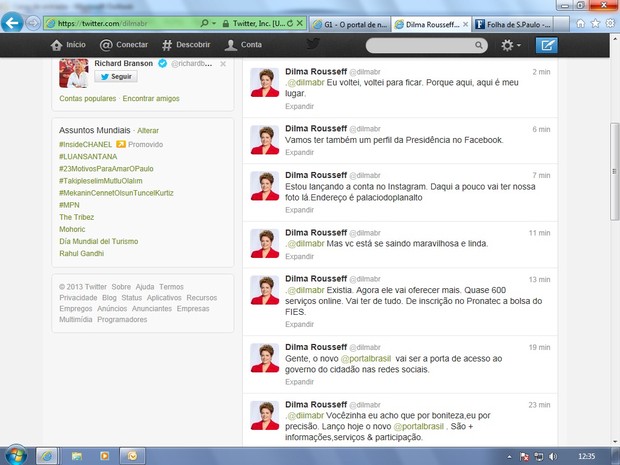Open the Conta profile menu
Screen dimensions: 620x465
point(244,45)
